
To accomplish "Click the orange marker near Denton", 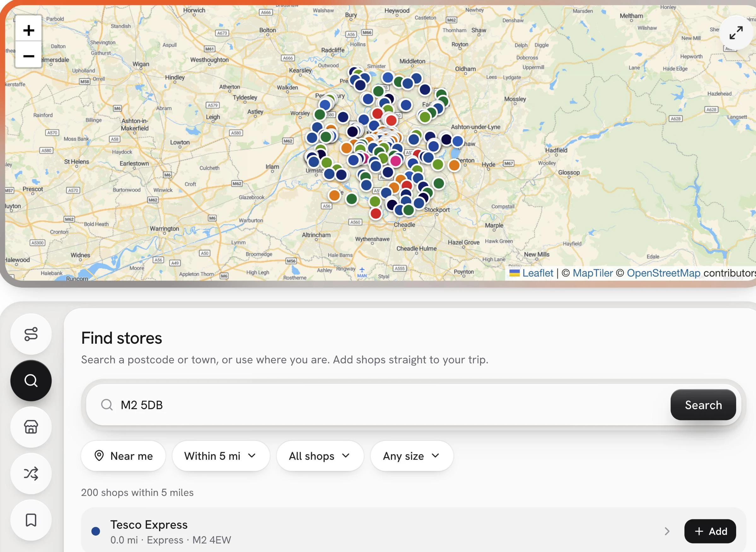I will coord(454,165).
